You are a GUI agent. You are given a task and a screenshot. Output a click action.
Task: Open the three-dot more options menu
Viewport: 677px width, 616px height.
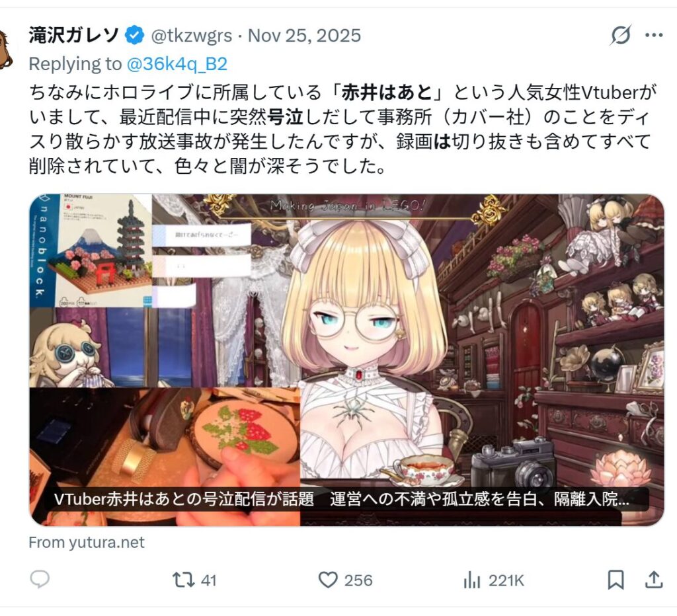tap(654, 35)
